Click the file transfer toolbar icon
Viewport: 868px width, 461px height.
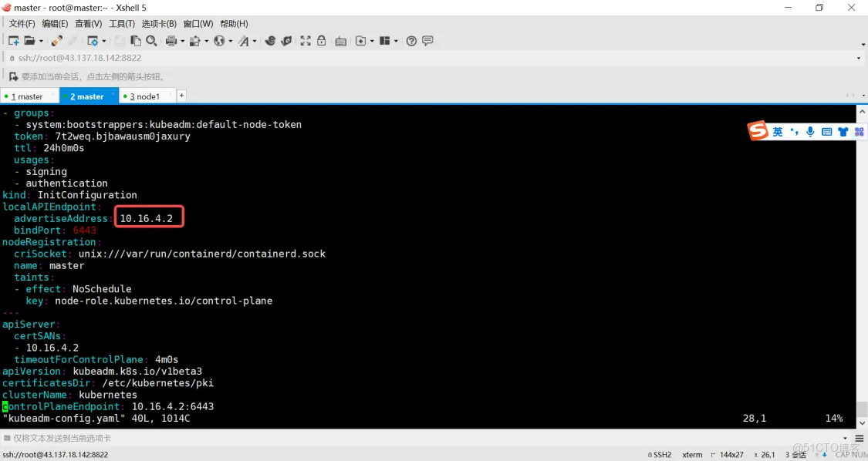pos(195,41)
